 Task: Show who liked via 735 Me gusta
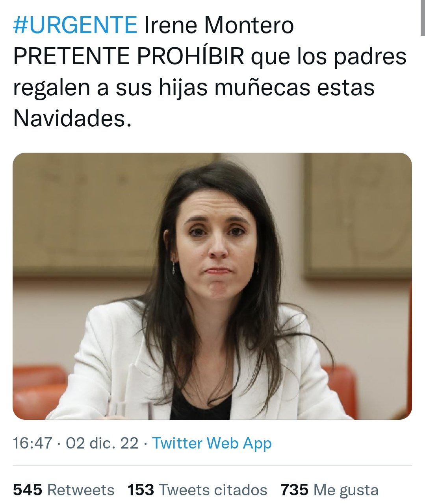pyautogui.click(x=329, y=490)
